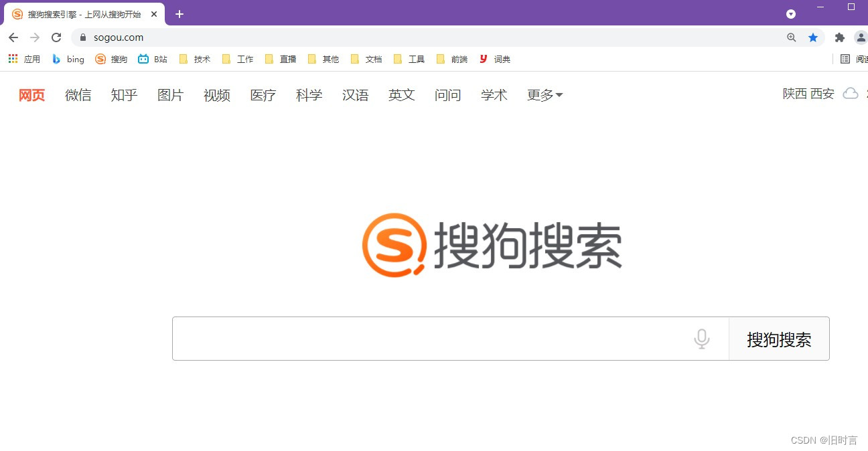Open the 搜狗 bookmark

point(111,59)
